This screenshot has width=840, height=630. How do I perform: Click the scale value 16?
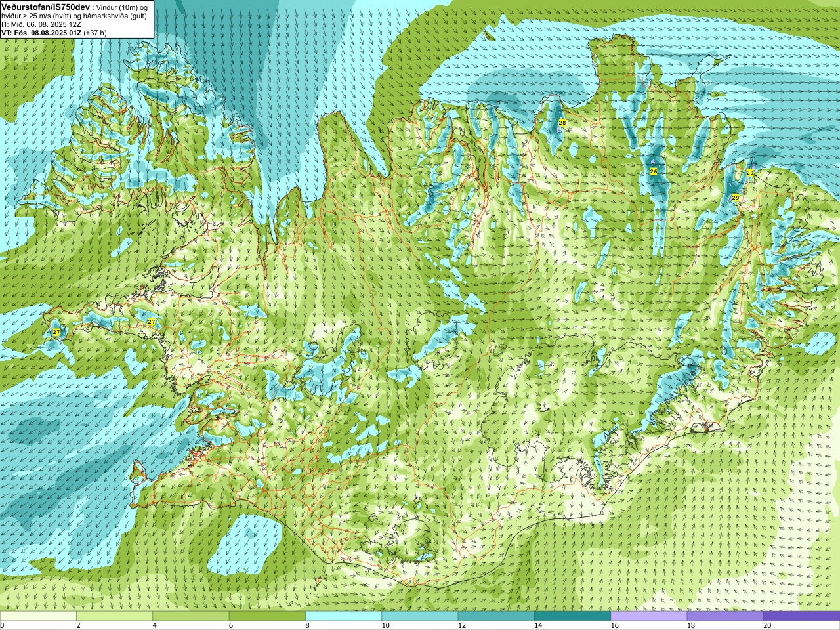pos(614,625)
